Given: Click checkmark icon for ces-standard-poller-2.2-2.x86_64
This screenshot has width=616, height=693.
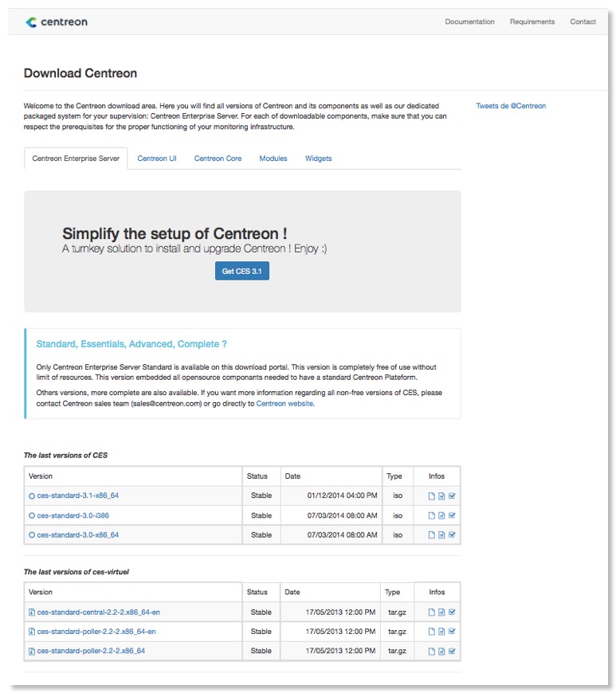Looking at the screenshot, I should pos(452,651).
